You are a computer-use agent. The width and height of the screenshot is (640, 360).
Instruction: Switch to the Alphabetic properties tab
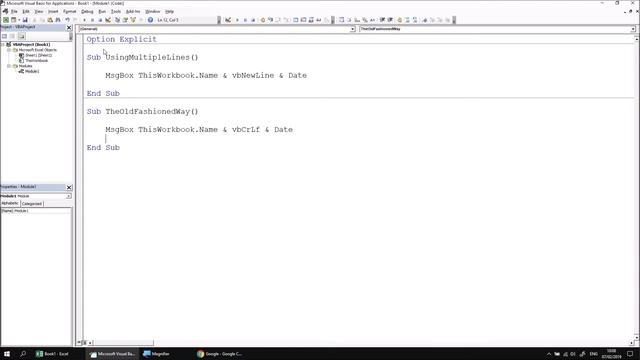10,203
